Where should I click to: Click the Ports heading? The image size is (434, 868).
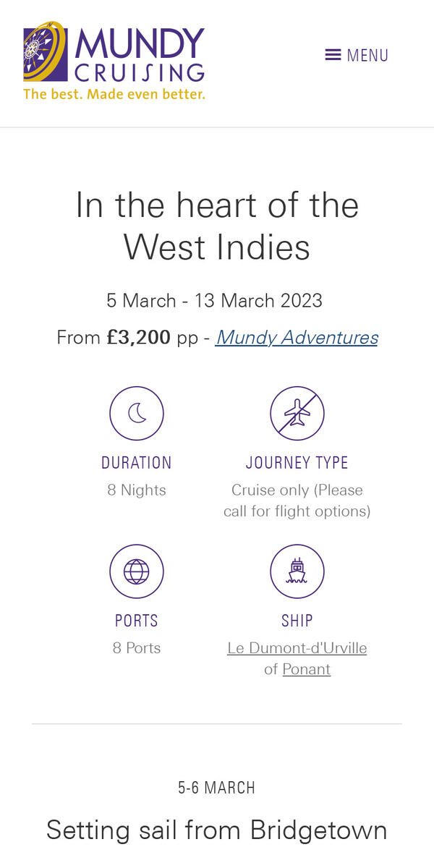[137, 621]
